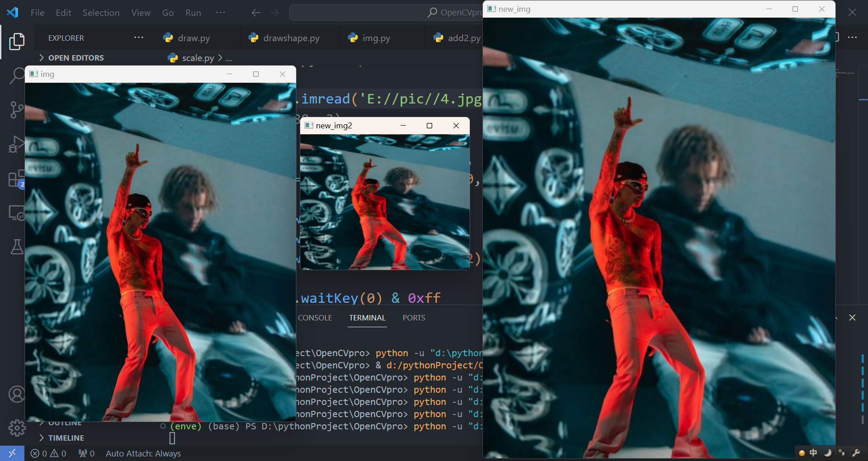Open Source Control view

(17, 110)
